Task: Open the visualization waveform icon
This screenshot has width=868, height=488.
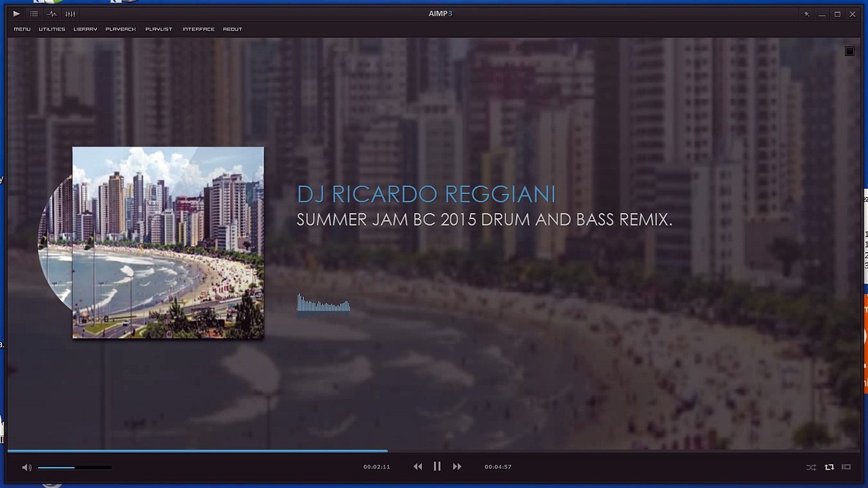Action: (x=52, y=14)
